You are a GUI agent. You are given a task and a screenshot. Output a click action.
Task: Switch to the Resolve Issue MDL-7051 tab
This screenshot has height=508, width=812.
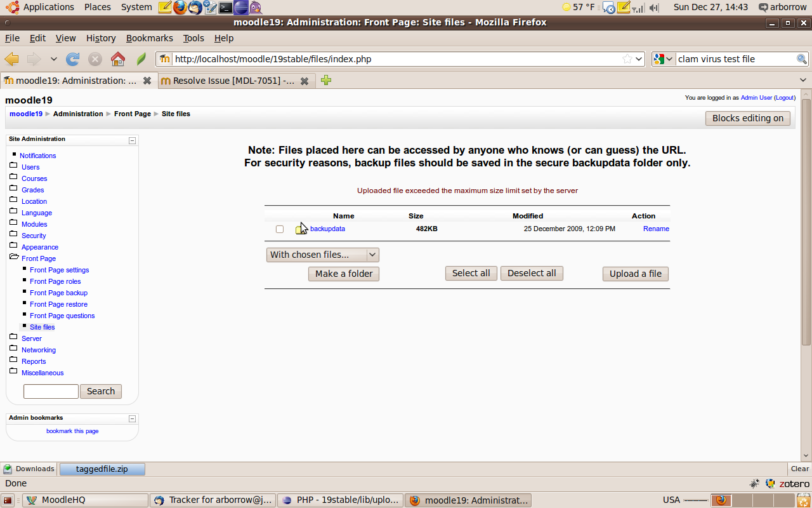point(235,81)
